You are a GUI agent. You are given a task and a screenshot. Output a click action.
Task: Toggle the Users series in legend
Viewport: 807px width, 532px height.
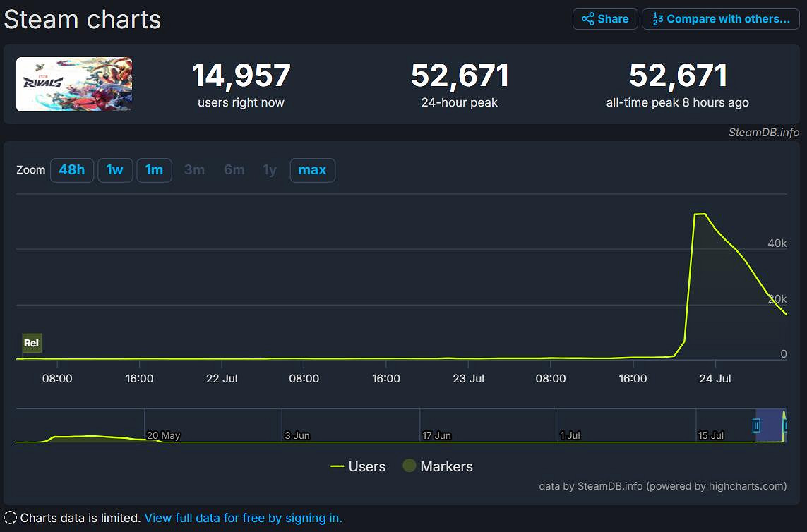(358, 466)
